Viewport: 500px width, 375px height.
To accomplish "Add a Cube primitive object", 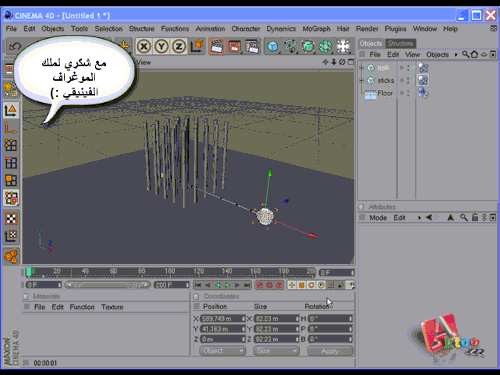I will click(x=273, y=46).
